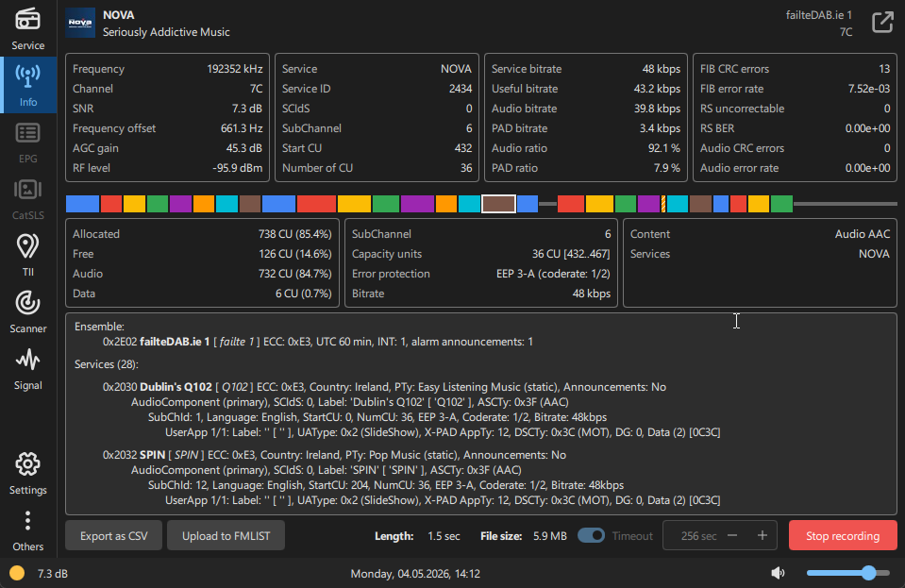The width and height of the screenshot is (905, 588).
Task: Click the Frequency offset 661.3 Hz value
Action: (242, 128)
